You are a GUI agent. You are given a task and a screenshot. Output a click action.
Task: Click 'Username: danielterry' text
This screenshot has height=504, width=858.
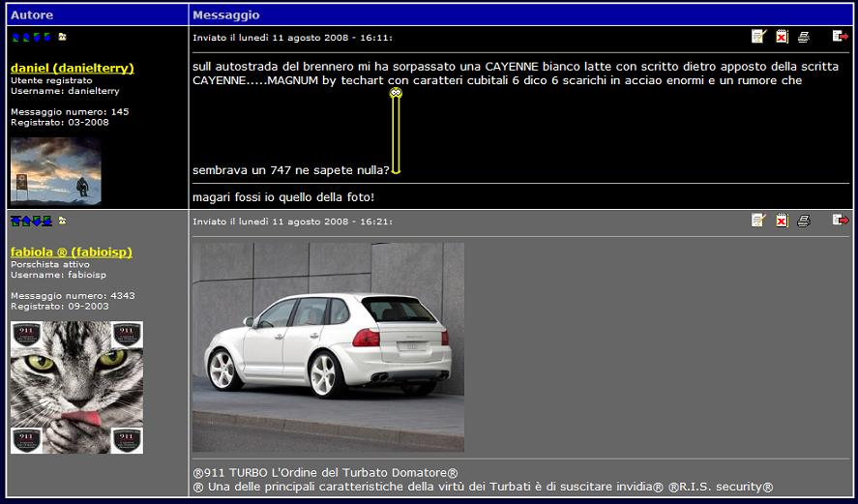[x=65, y=91]
